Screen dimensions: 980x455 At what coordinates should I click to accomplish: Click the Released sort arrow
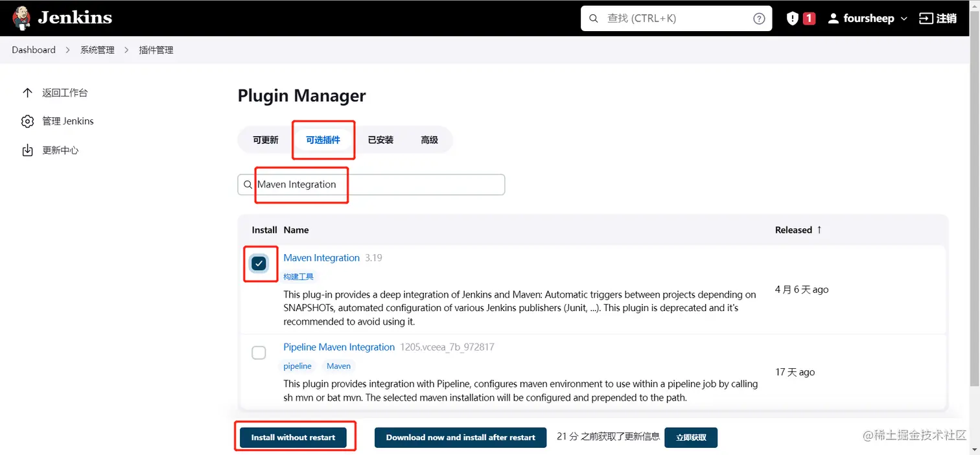819,229
